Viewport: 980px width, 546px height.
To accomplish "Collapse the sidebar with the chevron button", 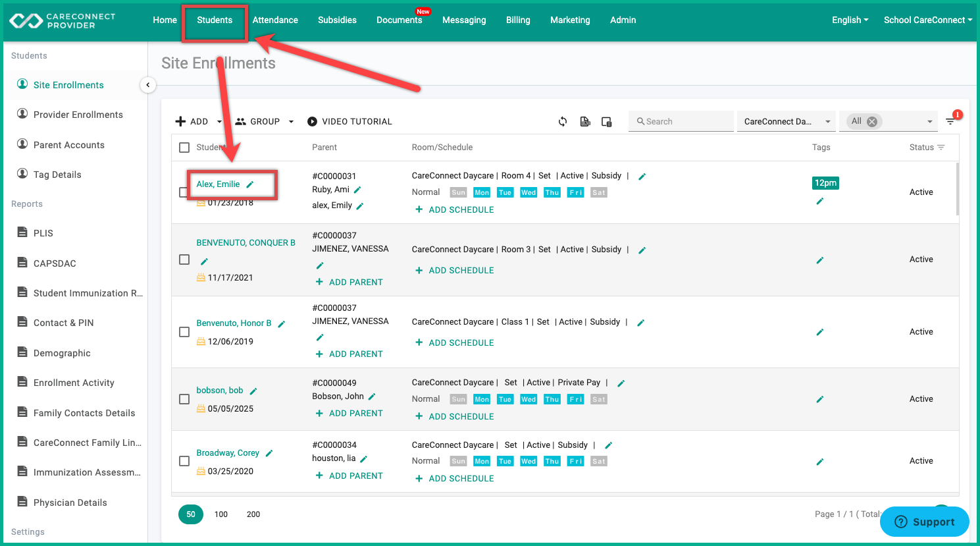I will point(148,85).
